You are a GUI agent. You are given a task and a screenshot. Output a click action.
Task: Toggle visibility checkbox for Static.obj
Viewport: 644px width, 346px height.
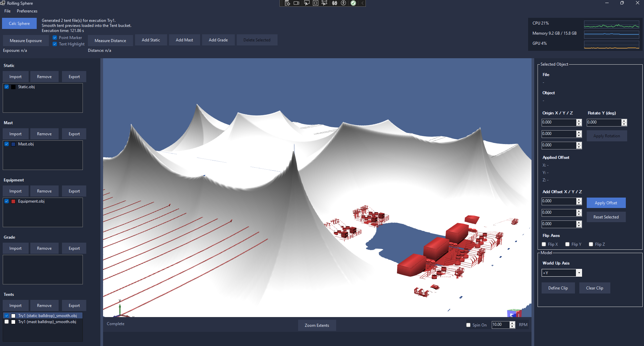pos(7,87)
